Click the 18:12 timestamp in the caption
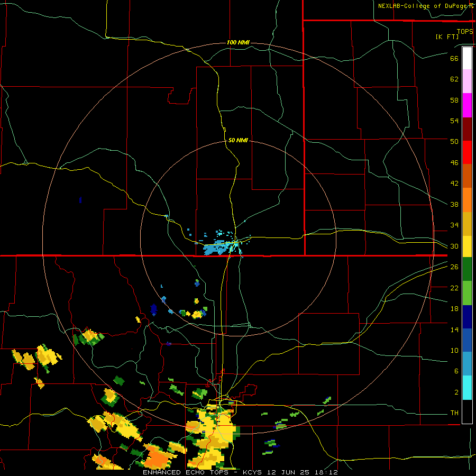This screenshot has height=476, width=476. point(326,472)
